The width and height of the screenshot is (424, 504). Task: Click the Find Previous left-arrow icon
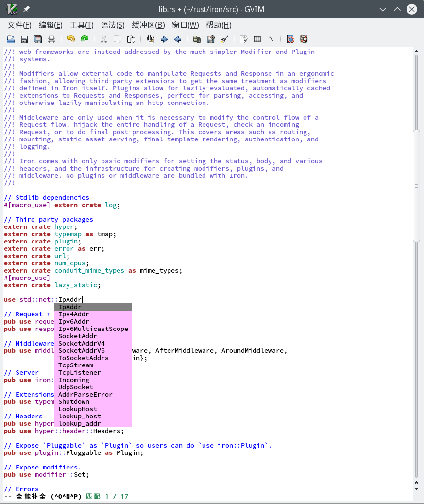click(x=178, y=39)
